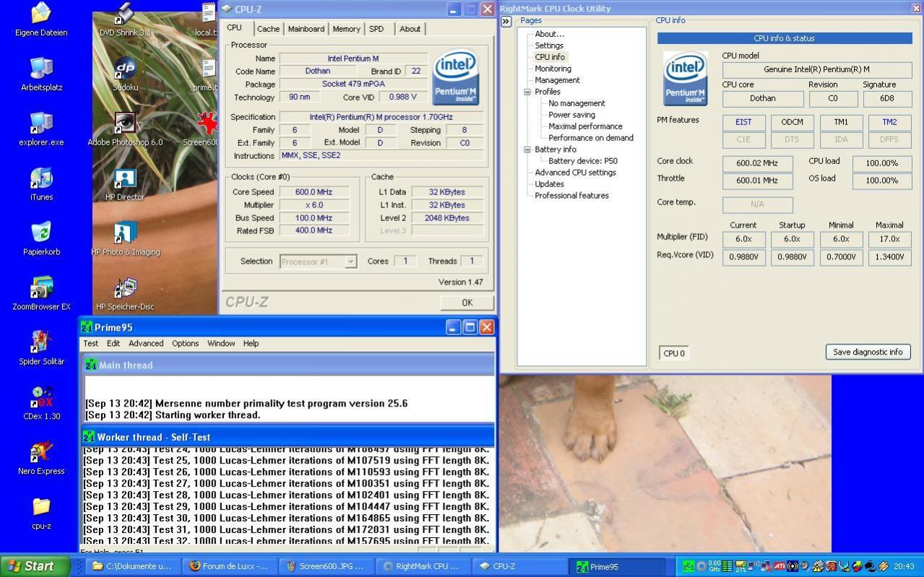Click the CPU-Z title bar icon
Viewport: 924px width, 577px height.
227,9
